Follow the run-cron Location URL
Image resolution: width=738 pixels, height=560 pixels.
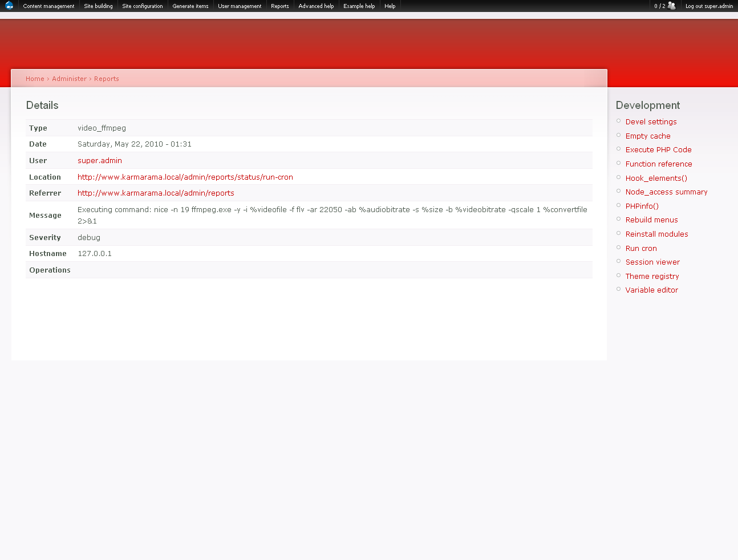[185, 177]
